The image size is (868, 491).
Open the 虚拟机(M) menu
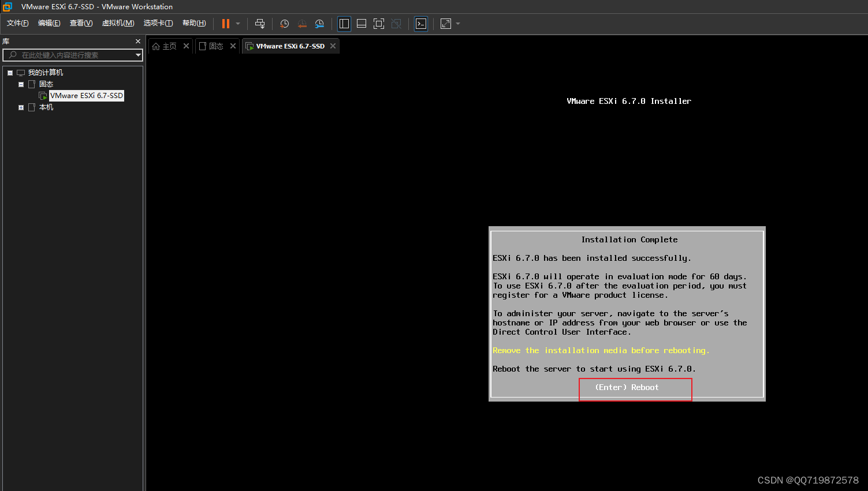click(118, 23)
